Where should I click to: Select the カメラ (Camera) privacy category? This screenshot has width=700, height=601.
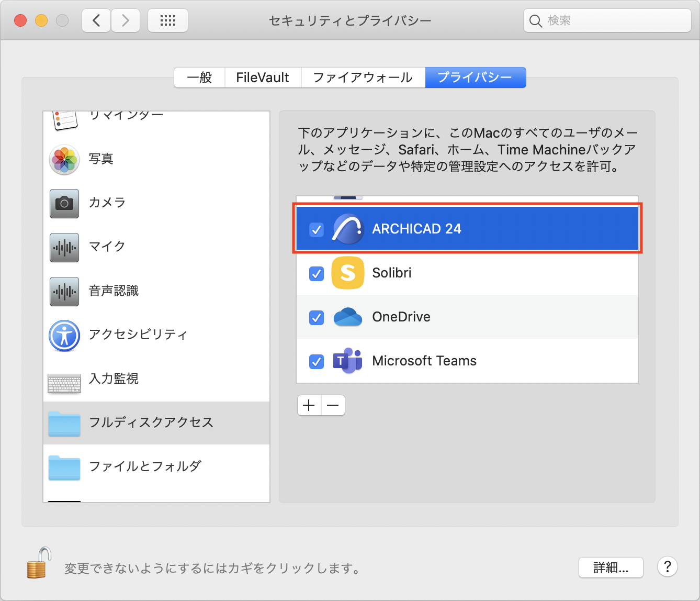point(64,204)
